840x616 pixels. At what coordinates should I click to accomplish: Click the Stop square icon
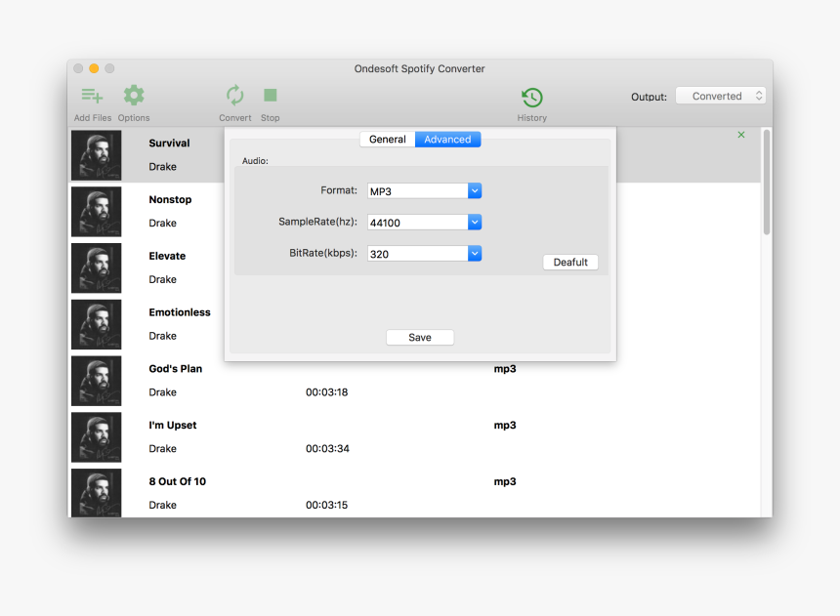(270, 96)
